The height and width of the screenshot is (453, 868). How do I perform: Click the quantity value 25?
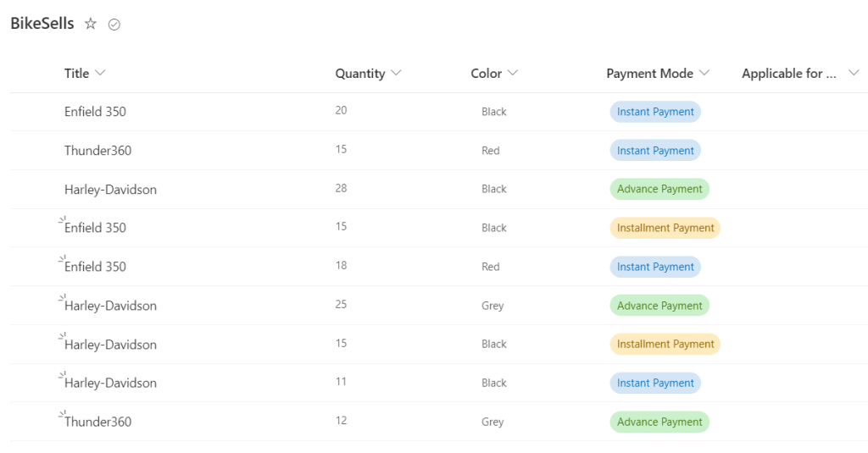point(341,304)
